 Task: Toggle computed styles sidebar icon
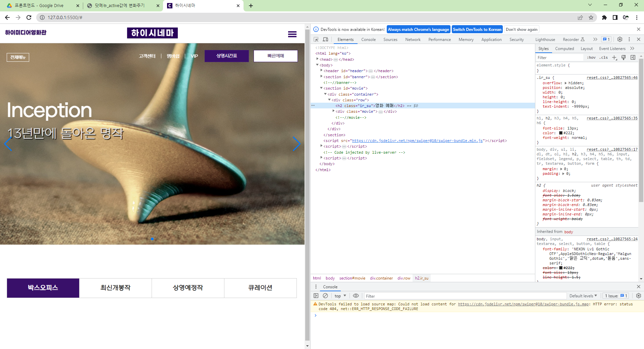point(633,57)
